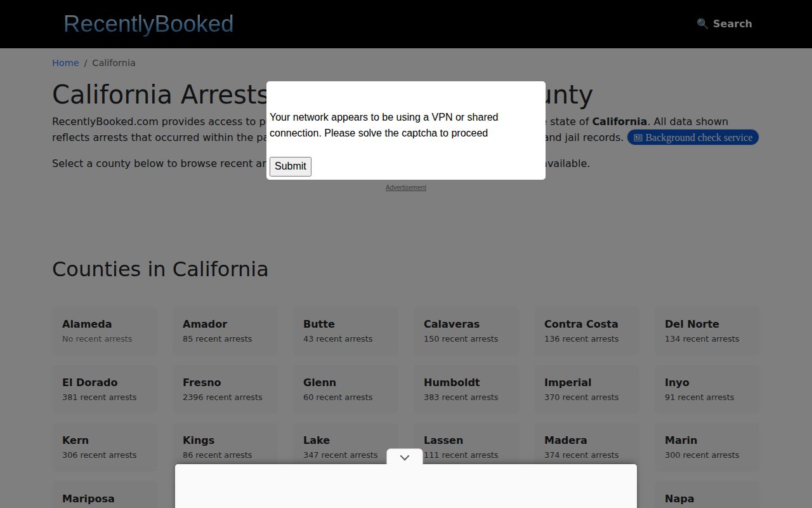View Kings county arrests
Screen dimensions: 812x508
(225, 443)
